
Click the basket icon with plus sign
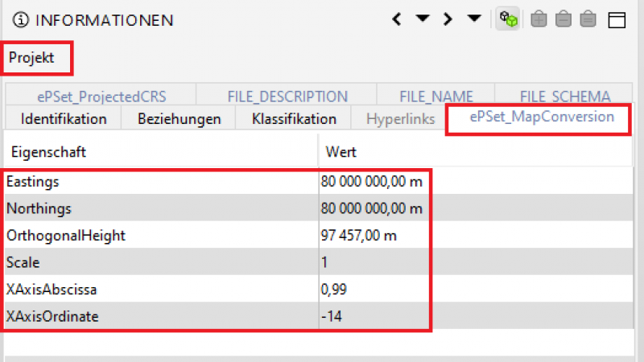tap(539, 19)
